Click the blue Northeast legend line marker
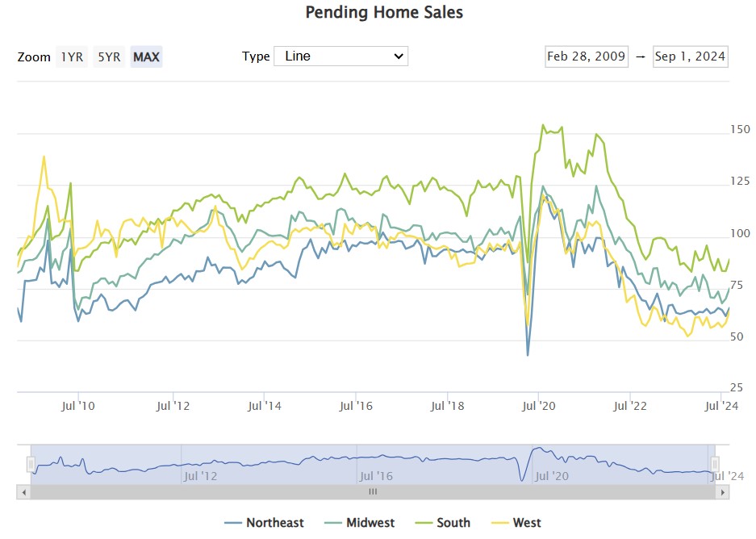The image size is (756, 539). pos(233,523)
